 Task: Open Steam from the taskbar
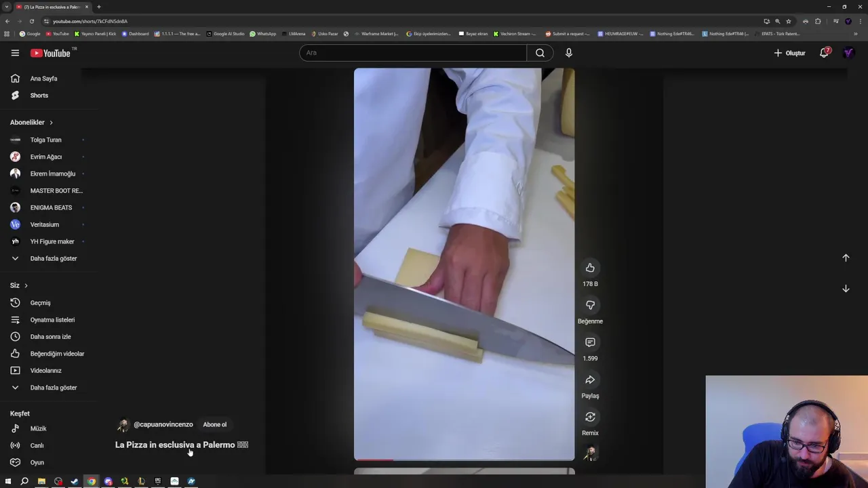pos(75,481)
